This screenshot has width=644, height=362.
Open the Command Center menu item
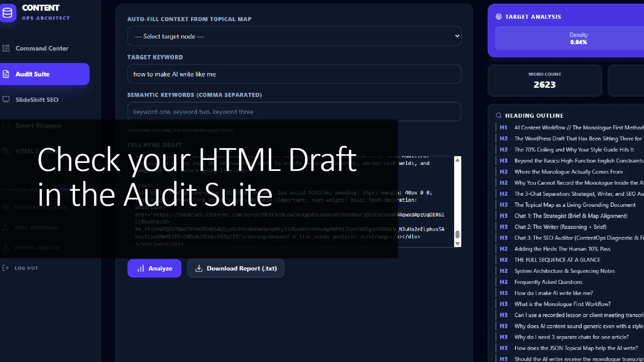pos(42,48)
